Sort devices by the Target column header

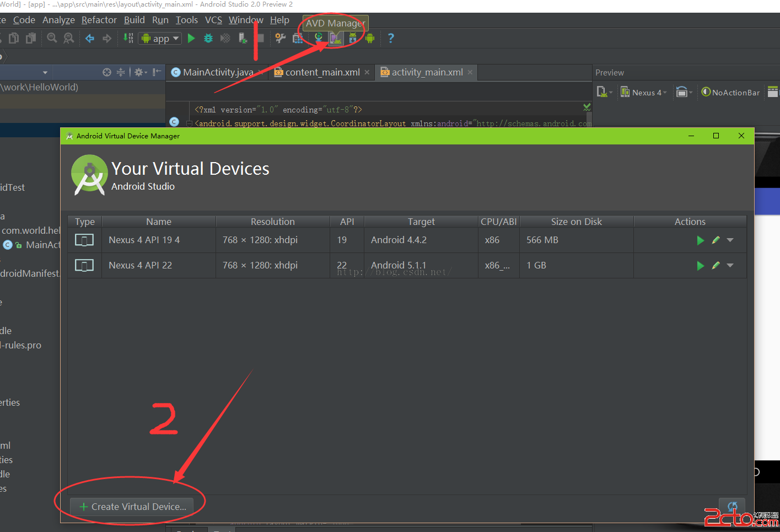(421, 222)
